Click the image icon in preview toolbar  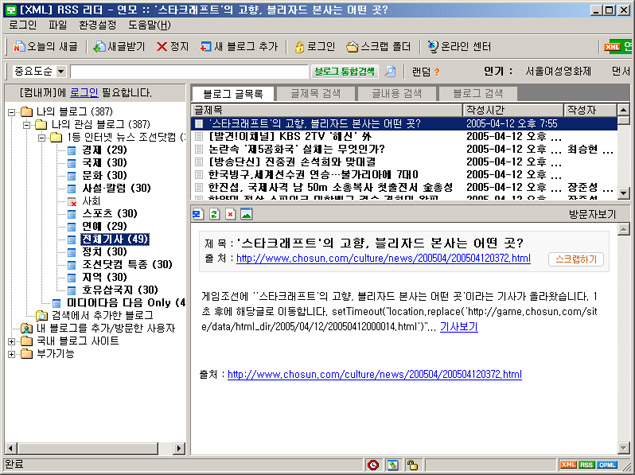245,214
